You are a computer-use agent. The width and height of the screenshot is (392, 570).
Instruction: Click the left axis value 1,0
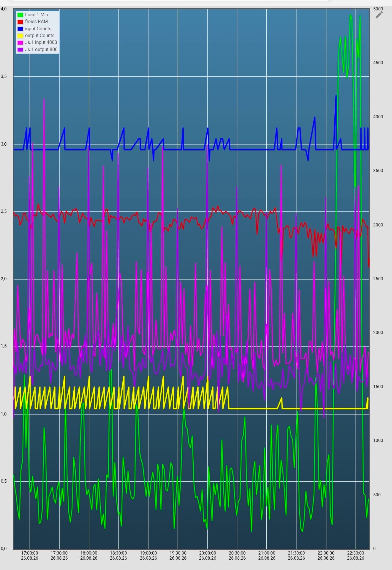coord(4,414)
